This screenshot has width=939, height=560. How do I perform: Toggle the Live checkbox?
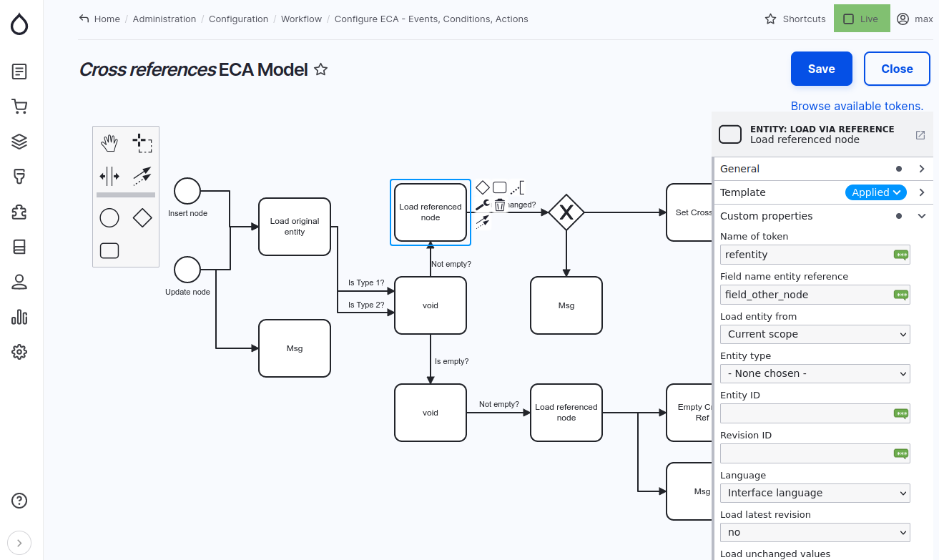(848, 19)
